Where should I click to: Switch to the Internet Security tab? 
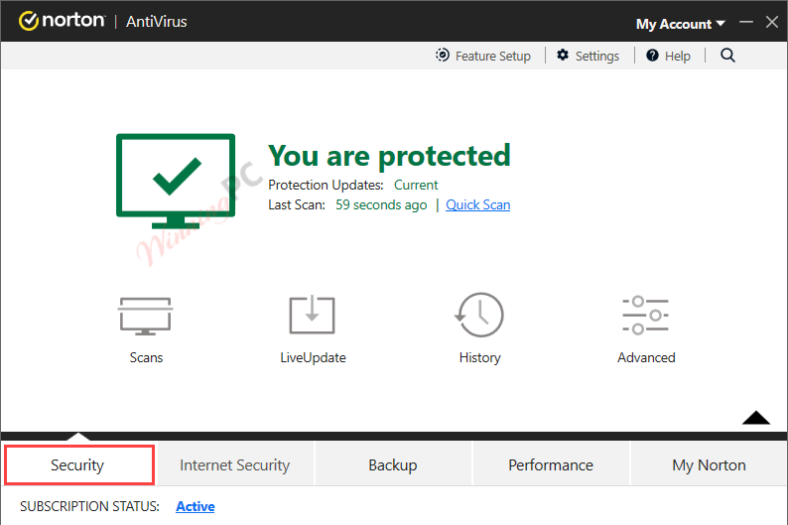tap(235, 465)
